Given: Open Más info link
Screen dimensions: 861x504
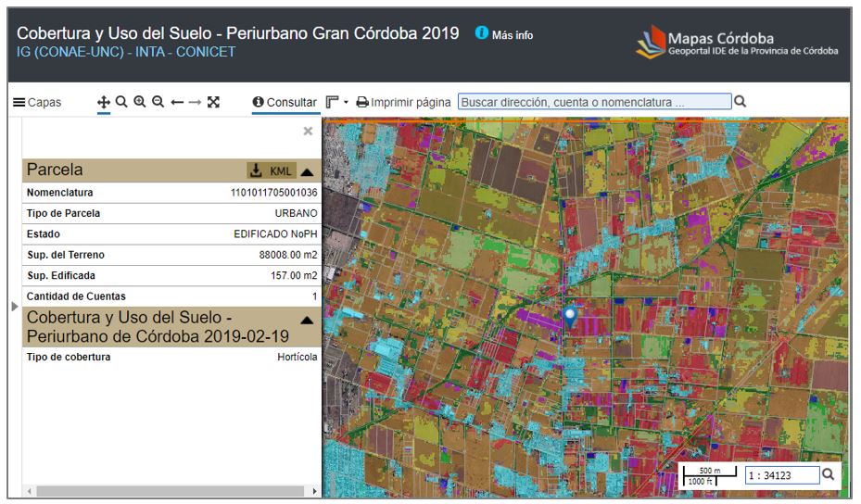Looking at the screenshot, I should click(x=513, y=35).
